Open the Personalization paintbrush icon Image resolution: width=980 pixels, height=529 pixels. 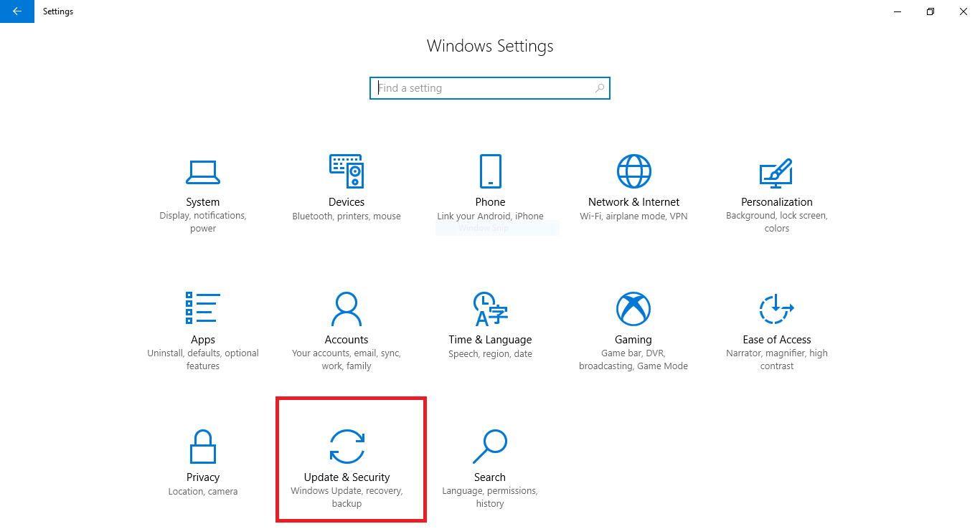pyautogui.click(x=776, y=172)
